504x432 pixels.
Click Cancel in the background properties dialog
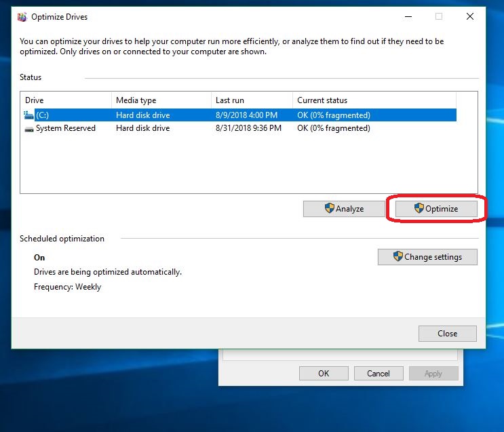(378, 374)
